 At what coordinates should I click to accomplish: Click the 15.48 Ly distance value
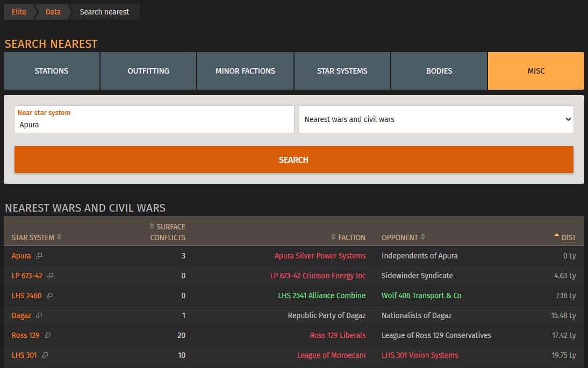[x=564, y=315]
